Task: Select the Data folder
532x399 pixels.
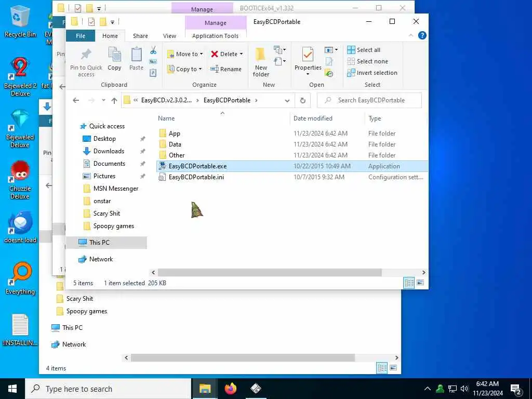Action: (175, 144)
